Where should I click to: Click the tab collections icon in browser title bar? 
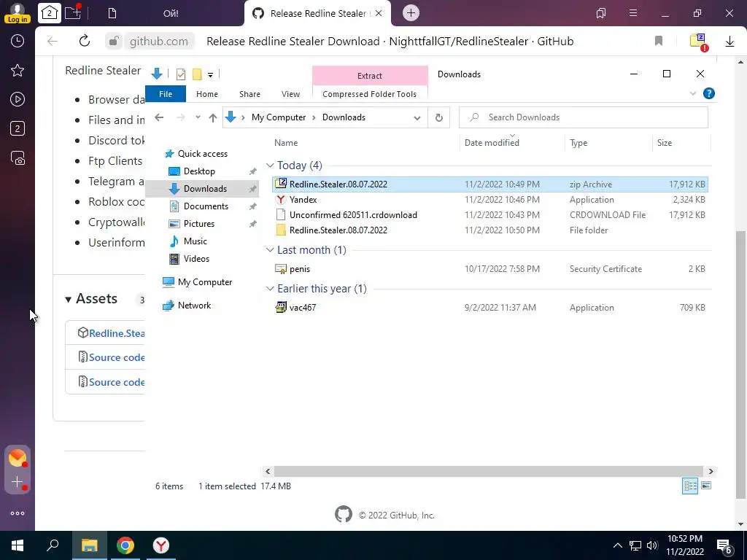[601, 13]
